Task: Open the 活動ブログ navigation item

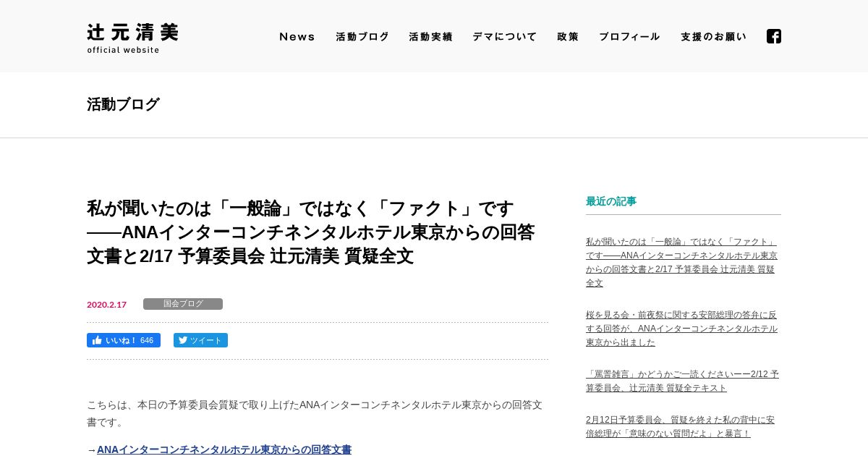Action: pos(362,36)
